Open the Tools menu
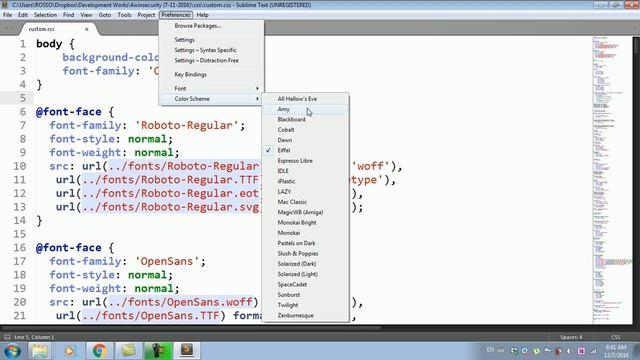Screen dimensions: 640x360 click(x=124, y=15)
